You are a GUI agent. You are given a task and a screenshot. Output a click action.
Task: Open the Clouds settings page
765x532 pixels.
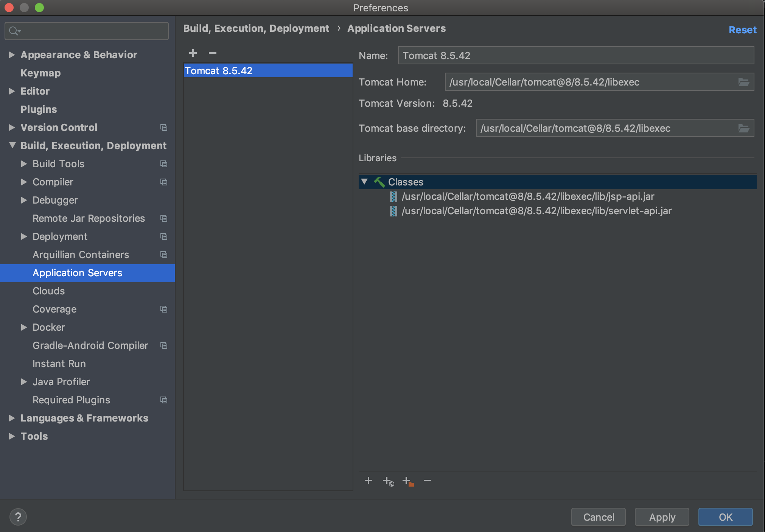point(48,291)
